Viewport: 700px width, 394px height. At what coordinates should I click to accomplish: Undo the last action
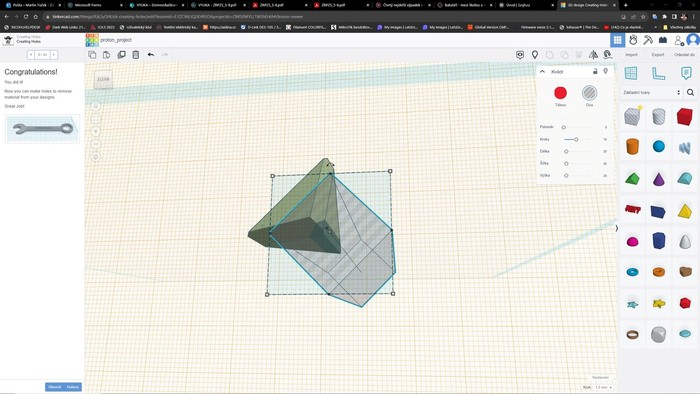point(151,54)
